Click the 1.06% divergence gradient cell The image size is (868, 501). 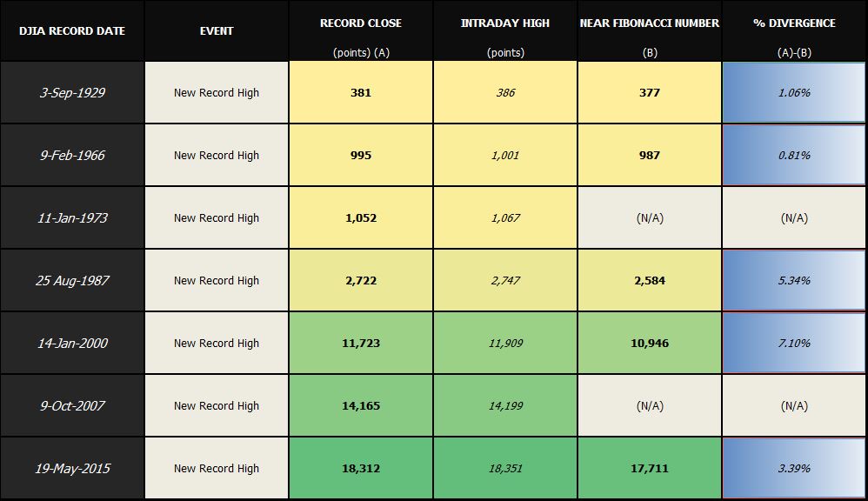794,93
